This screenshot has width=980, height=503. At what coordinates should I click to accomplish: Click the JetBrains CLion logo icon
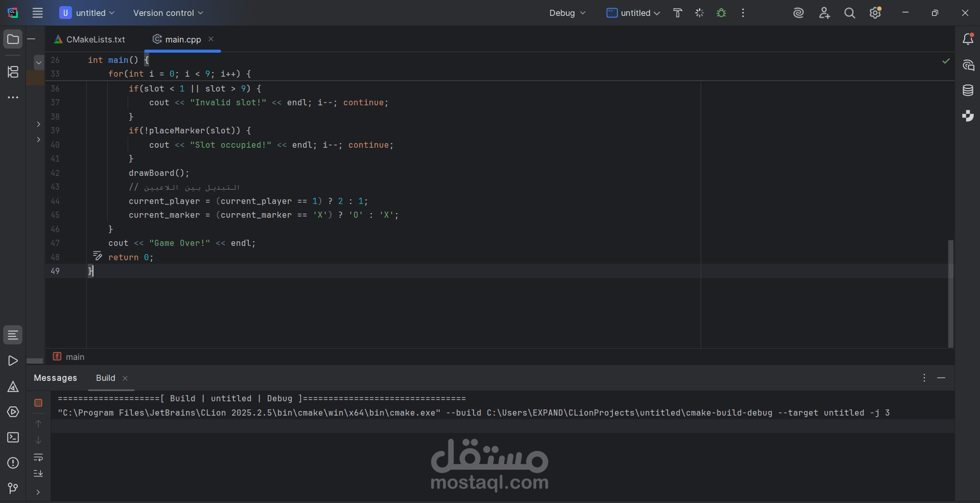coord(13,13)
